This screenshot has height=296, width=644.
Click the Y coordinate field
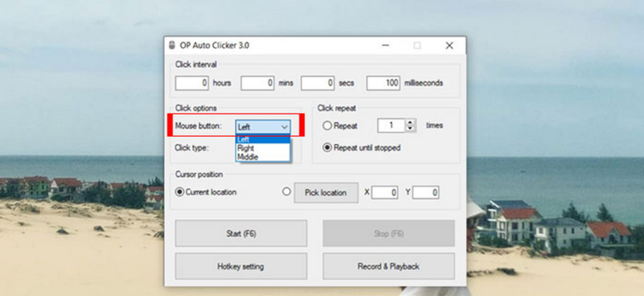(426, 192)
